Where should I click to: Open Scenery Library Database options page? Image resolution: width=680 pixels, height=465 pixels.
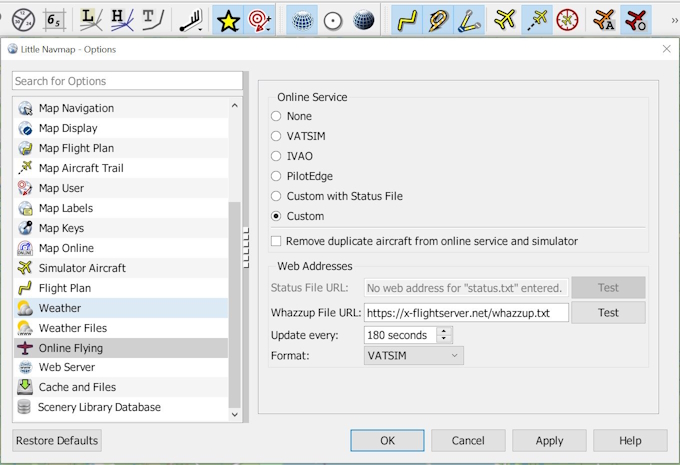[x=121, y=406]
